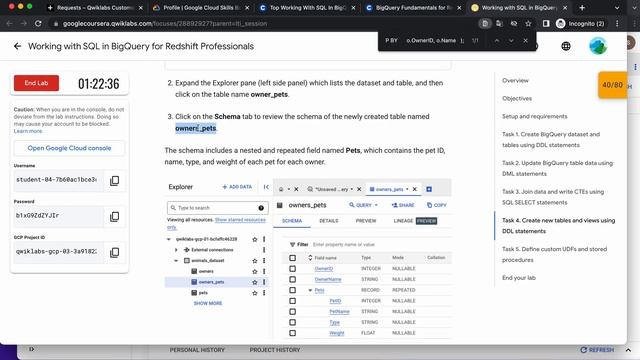
Task: Expand the bottom history panel chevron
Action: point(628,350)
